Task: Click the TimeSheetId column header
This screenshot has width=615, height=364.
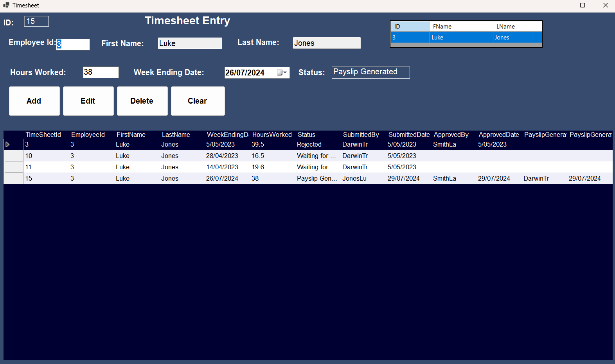Action: pos(43,134)
